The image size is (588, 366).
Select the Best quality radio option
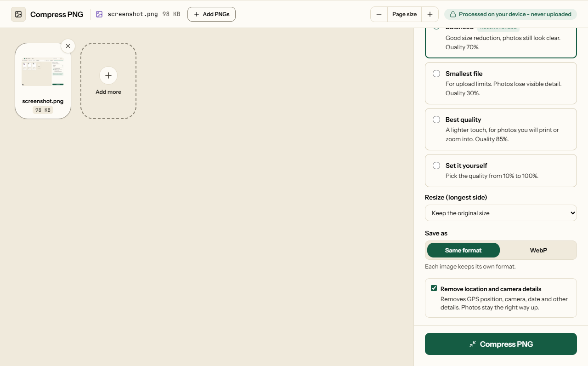(x=436, y=120)
